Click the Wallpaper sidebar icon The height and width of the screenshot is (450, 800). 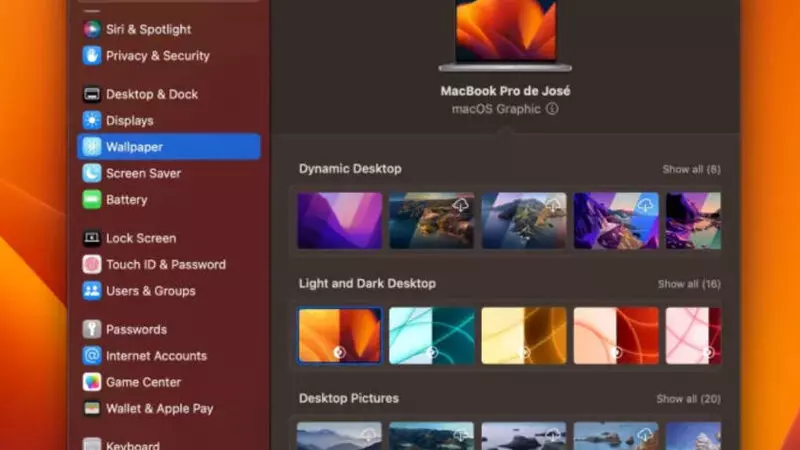92,147
